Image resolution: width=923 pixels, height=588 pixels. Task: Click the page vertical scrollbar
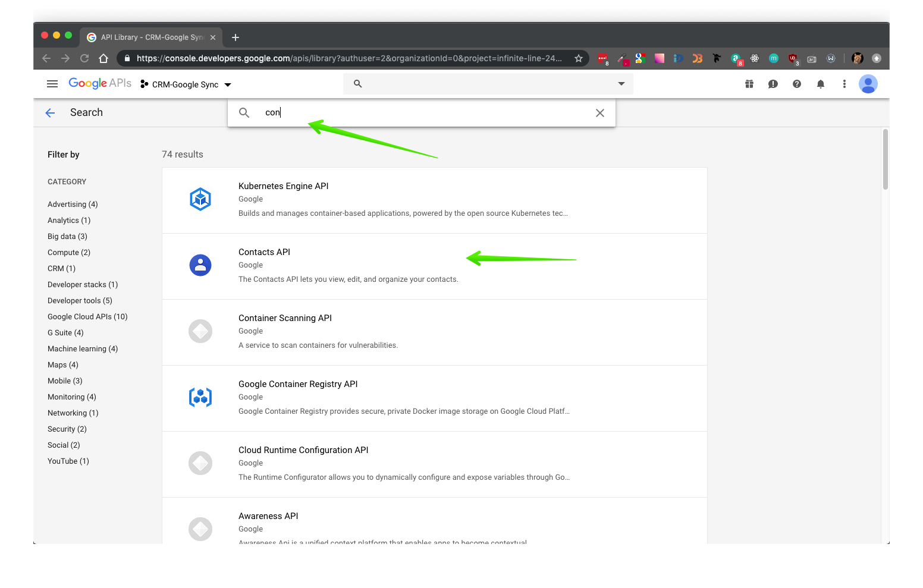click(886, 159)
